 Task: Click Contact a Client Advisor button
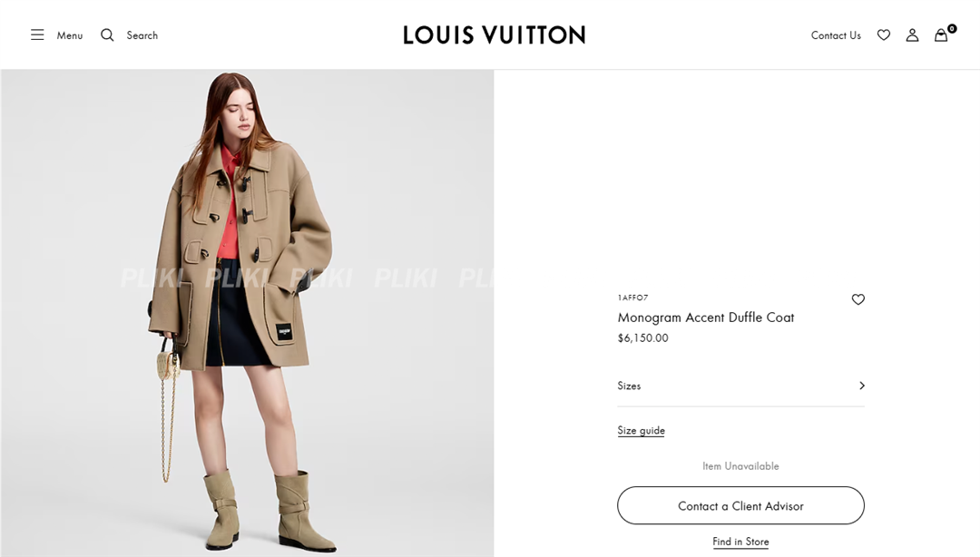point(740,505)
